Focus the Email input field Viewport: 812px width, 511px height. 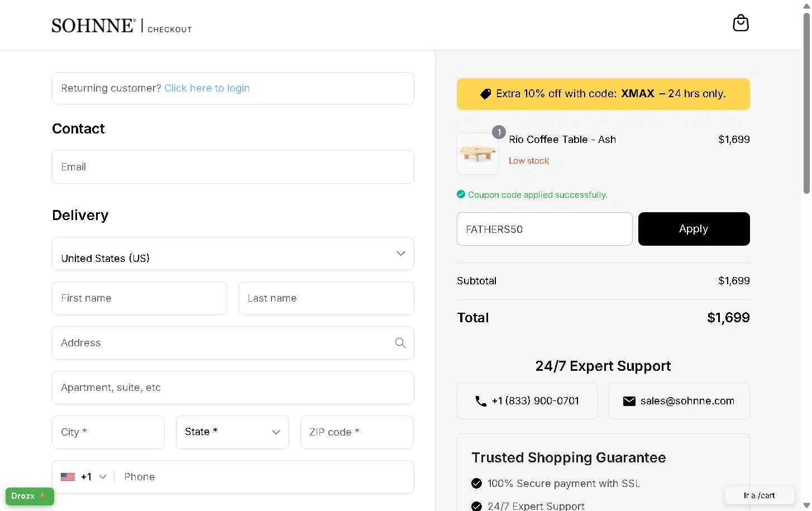pos(233,167)
